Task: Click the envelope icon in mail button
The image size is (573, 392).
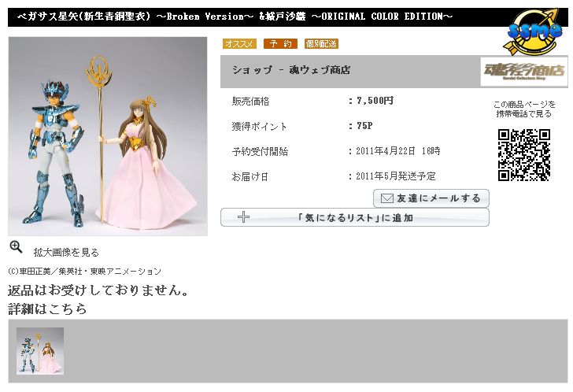Action: (x=386, y=198)
